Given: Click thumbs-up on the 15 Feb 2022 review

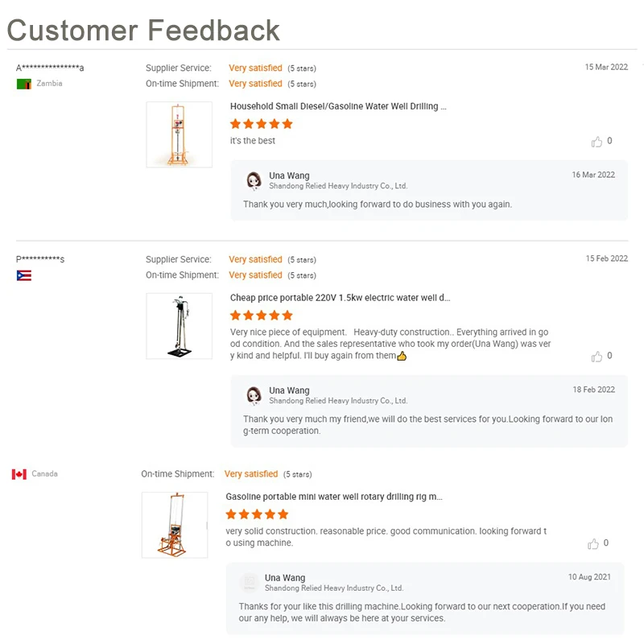Looking at the screenshot, I should click(597, 357).
